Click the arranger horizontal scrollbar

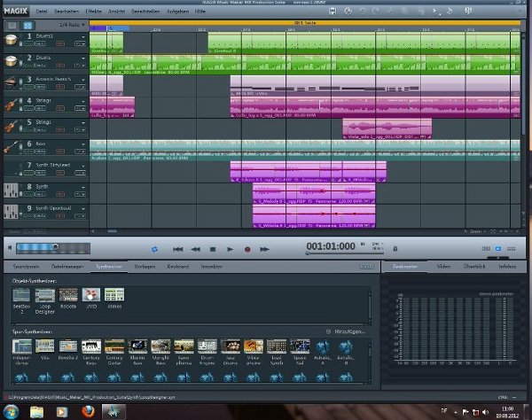pos(113,231)
